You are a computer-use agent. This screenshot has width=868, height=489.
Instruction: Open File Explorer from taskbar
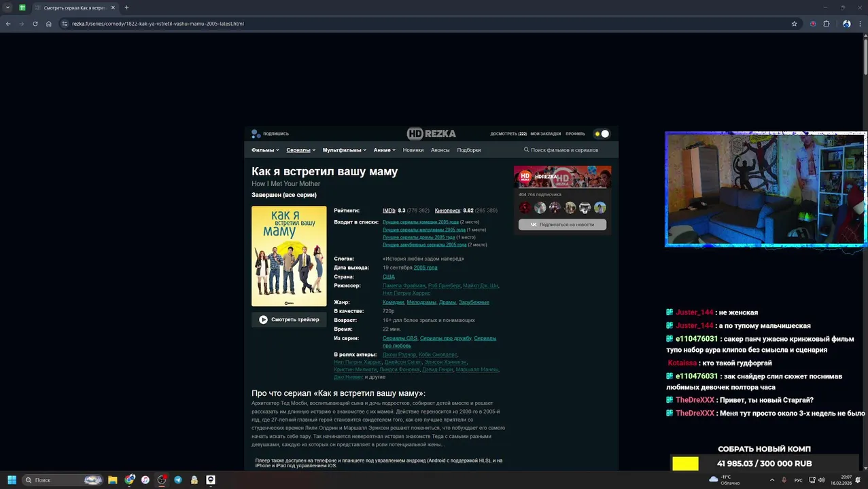click(x=113, y=479)
